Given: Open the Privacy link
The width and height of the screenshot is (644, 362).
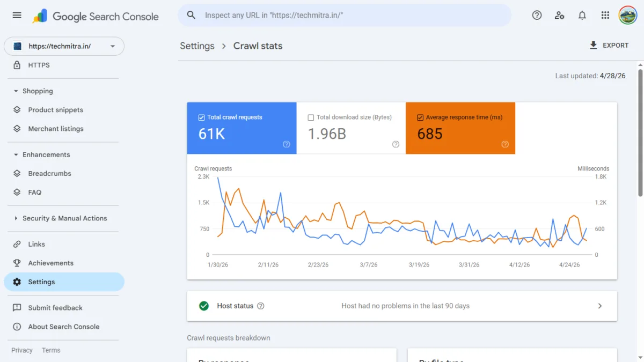Looking at the screenshot, I should (22, 350).
